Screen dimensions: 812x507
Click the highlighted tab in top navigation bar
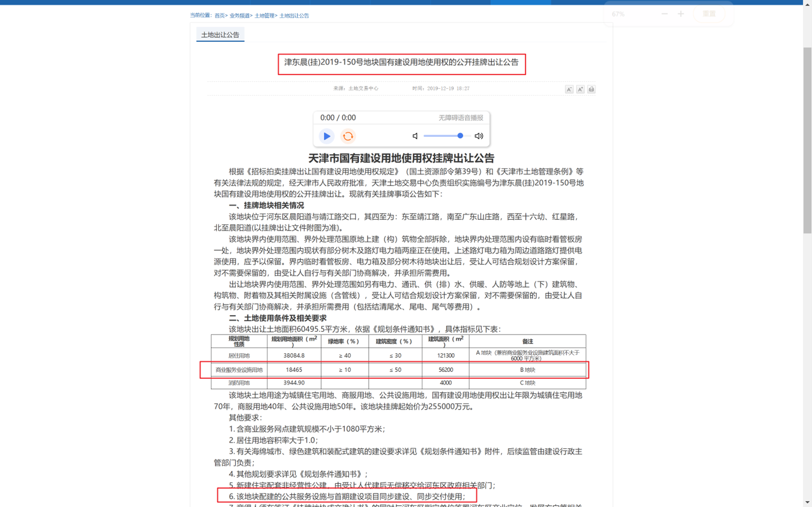click(x=520, y=2)
